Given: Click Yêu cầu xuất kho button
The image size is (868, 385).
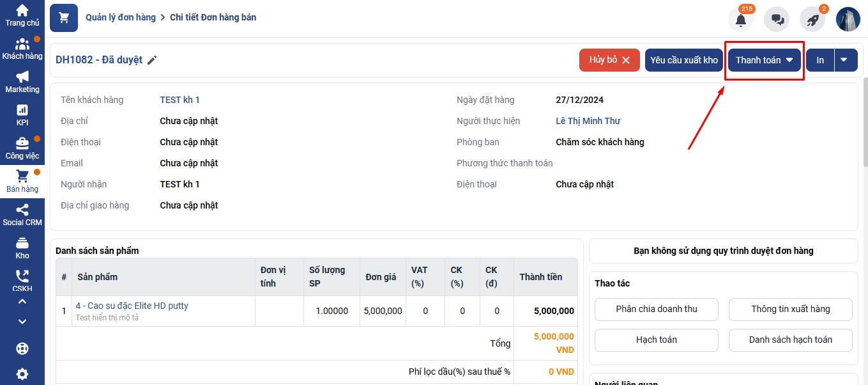Looking at the screenshot, I should [x=683, y=60].
